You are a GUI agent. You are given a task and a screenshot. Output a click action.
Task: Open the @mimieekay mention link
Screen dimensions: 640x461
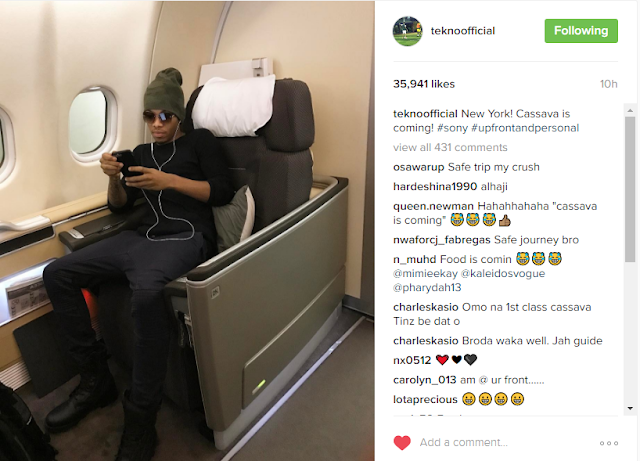coord(425,274)
